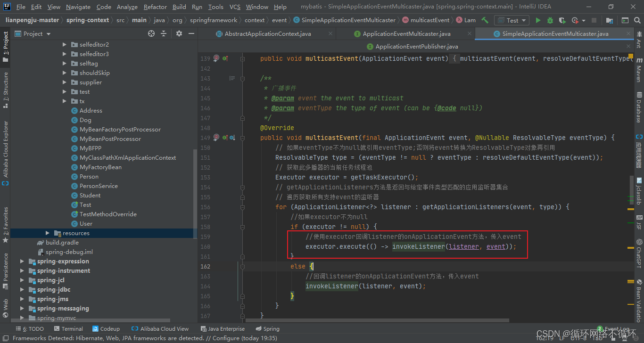Collapse the javadoc comment at line 143

point(243,78)
